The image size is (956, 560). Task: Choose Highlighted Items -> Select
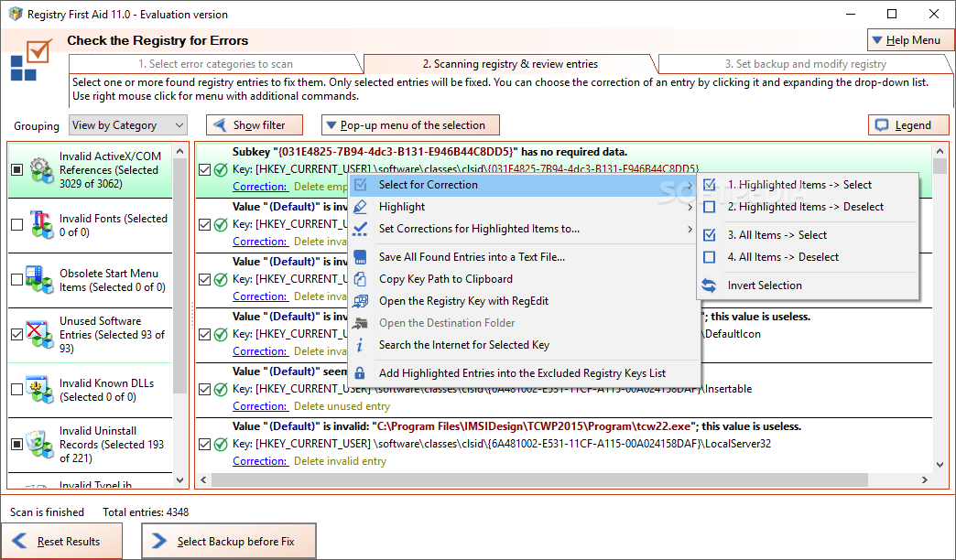click(x=808, y=185)
